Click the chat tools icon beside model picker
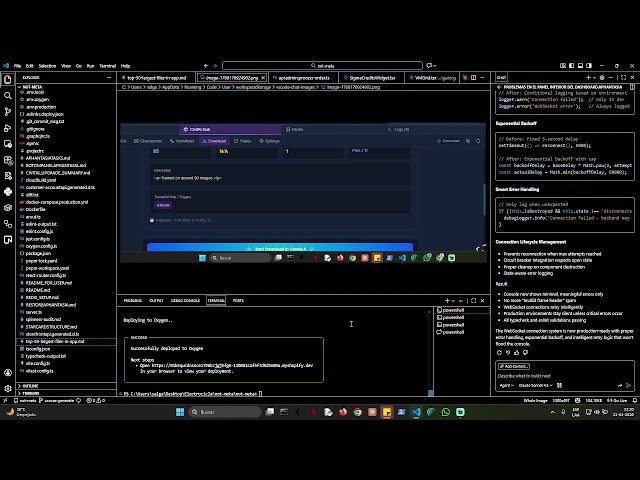This screenshot has width=640, height=480. pos(559,385)
